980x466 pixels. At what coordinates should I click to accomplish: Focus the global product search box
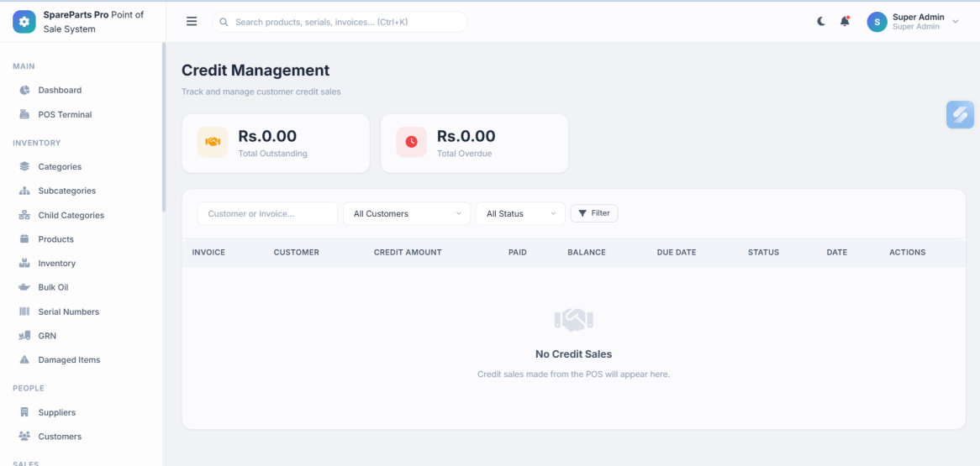tap(340, 22)
